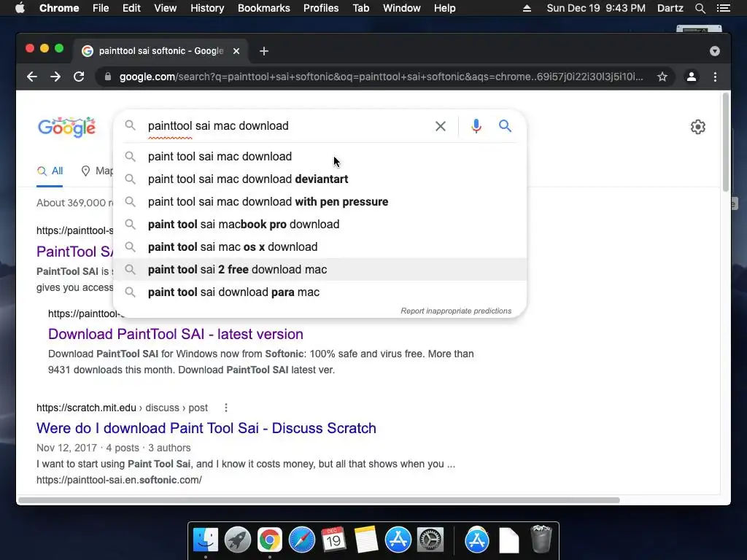The height and width of the screenshot is (560, 747).
Task: Click the Chrome address bar URL
Action: coord(381,77)
